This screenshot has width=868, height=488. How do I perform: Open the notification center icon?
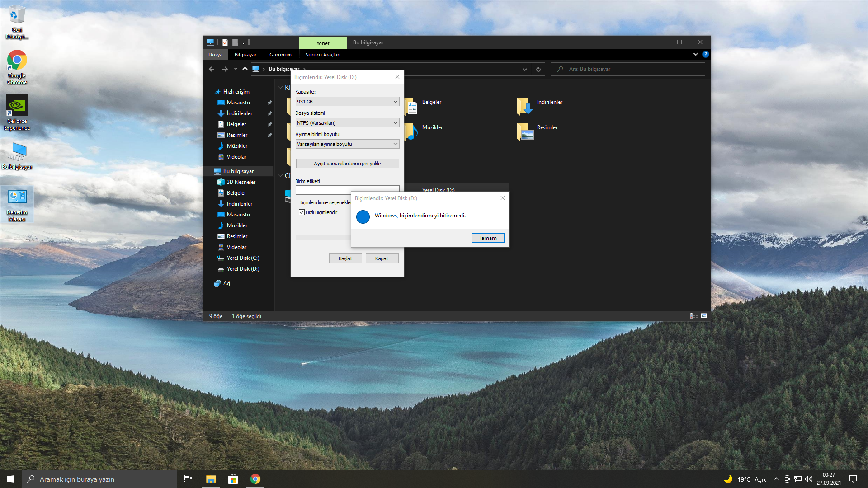pos(853,479)
